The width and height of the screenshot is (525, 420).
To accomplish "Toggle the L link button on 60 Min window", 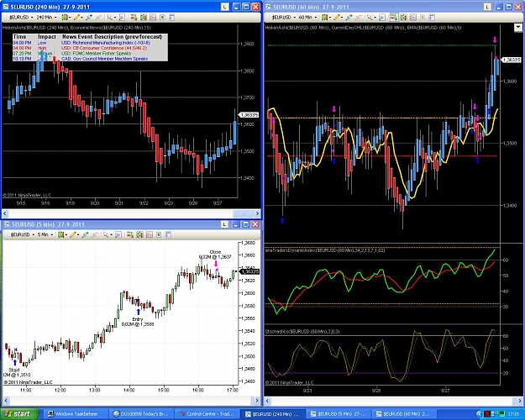I will (x=487, y=7).
